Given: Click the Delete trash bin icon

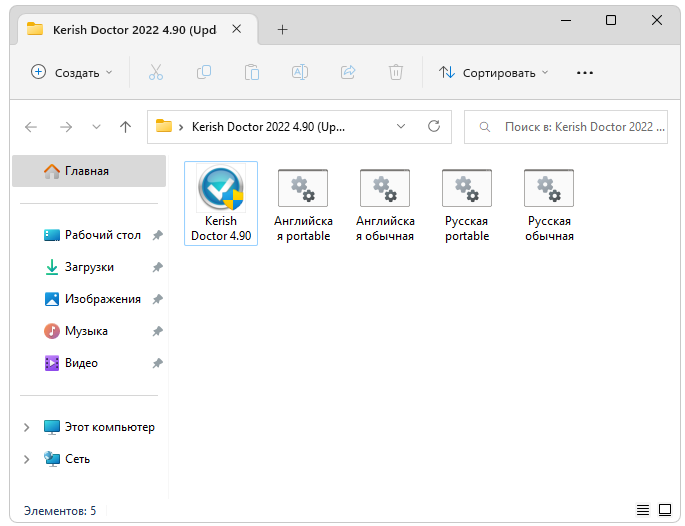Looking at the screenshot, I should tap(396, 72).
